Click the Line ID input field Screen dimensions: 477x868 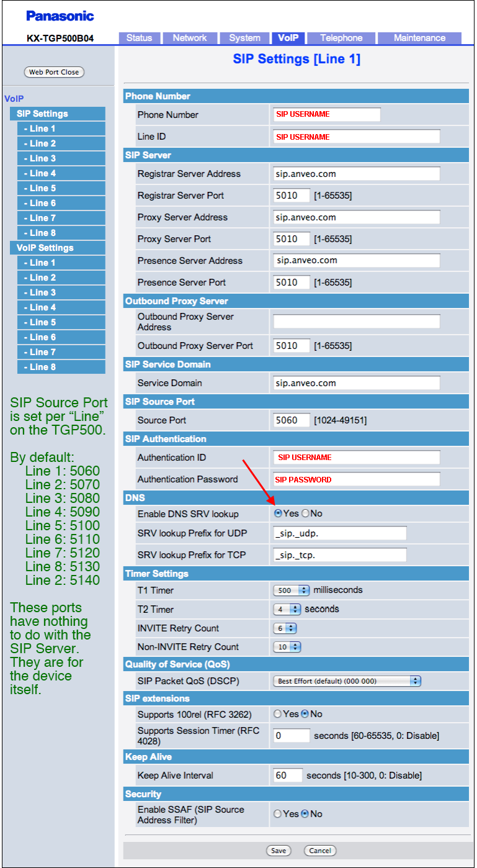click(x=357, y=137)
